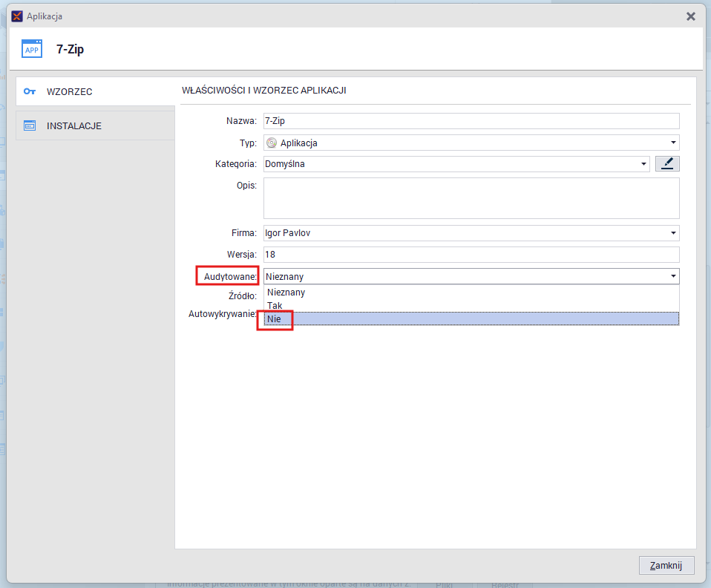The width and height of the screenshot is (711, 588).
Task: Pick Nie in the Audytowane list
Action: pos(275,318)
